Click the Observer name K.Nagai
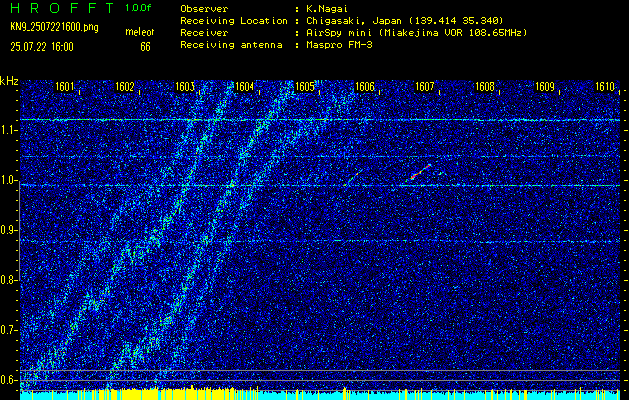Screen dimensions: 629x400 point(325,8)
